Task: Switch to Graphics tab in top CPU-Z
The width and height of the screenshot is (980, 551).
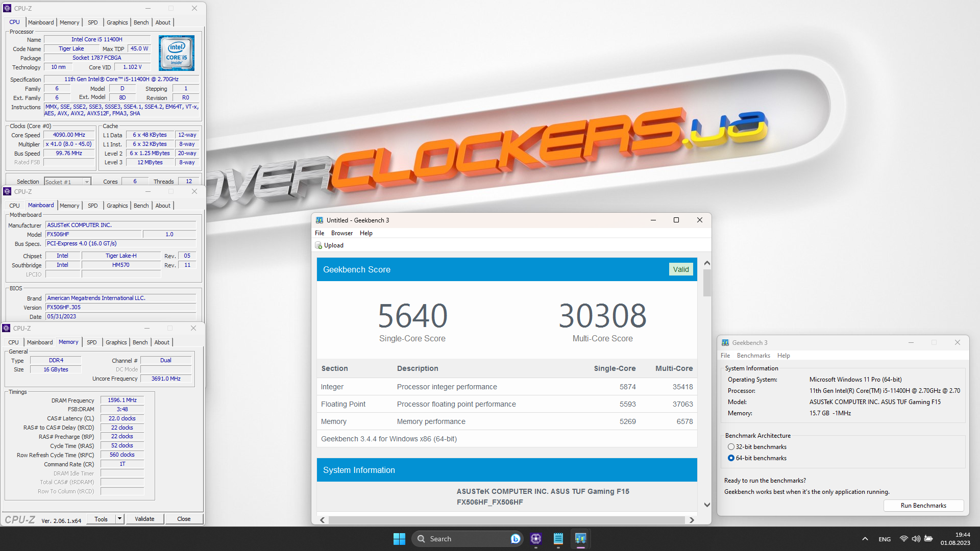Action: pyautogui.click(x=117, y=22)
